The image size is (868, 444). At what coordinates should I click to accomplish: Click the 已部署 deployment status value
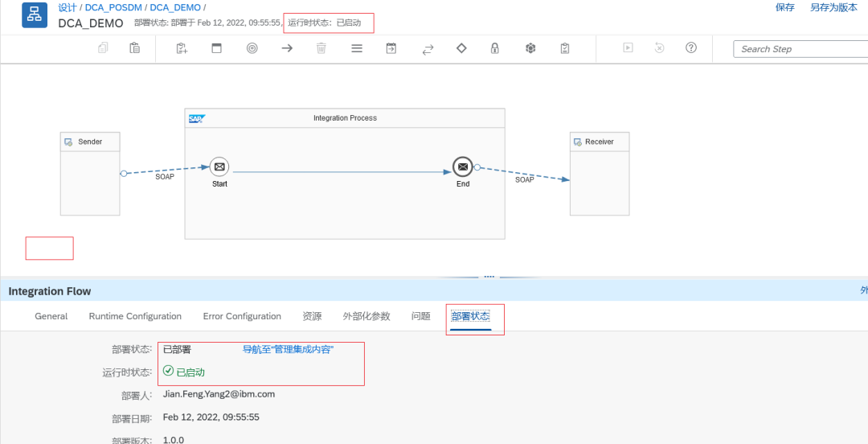pos(177,350)
